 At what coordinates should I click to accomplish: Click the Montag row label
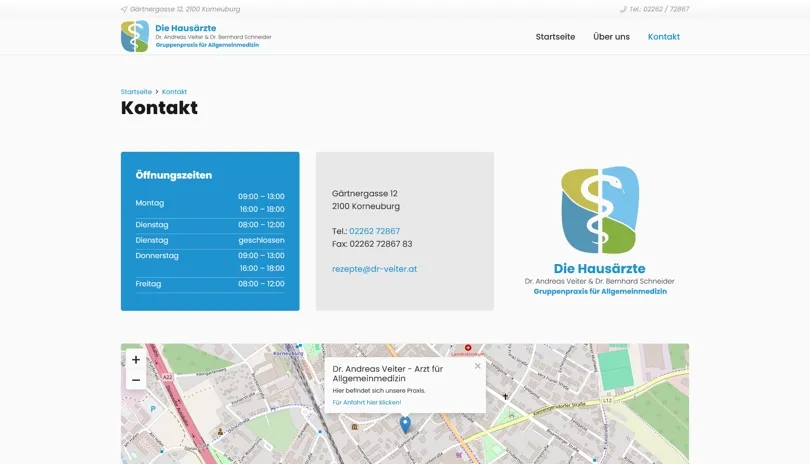click(150, 203)
